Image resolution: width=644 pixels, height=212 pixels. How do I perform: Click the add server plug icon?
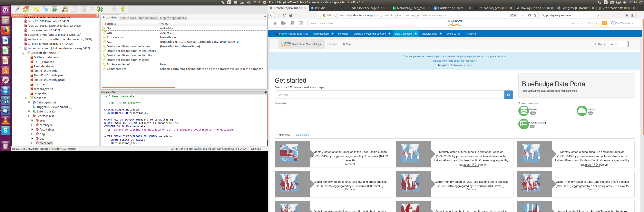pos(17,9)
